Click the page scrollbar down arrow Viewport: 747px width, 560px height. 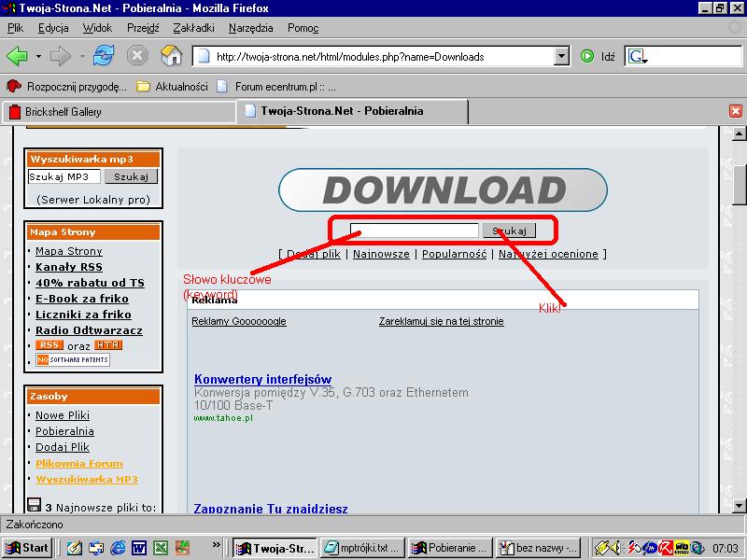click(739, 506)
